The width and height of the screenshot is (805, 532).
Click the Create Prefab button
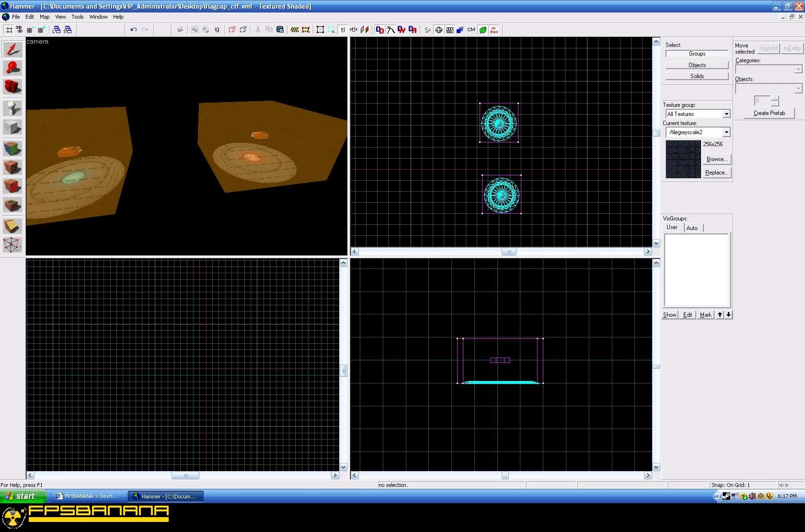(769, 113)
